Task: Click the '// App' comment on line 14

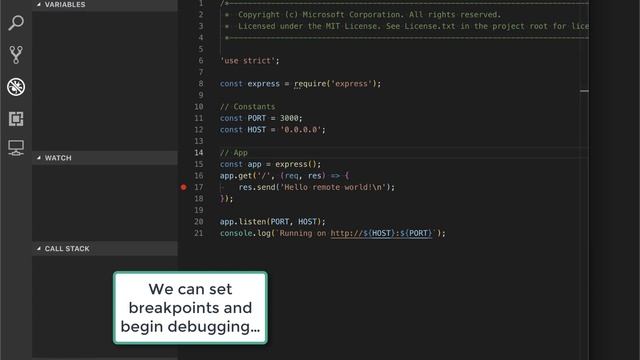Action: (234, 153)
